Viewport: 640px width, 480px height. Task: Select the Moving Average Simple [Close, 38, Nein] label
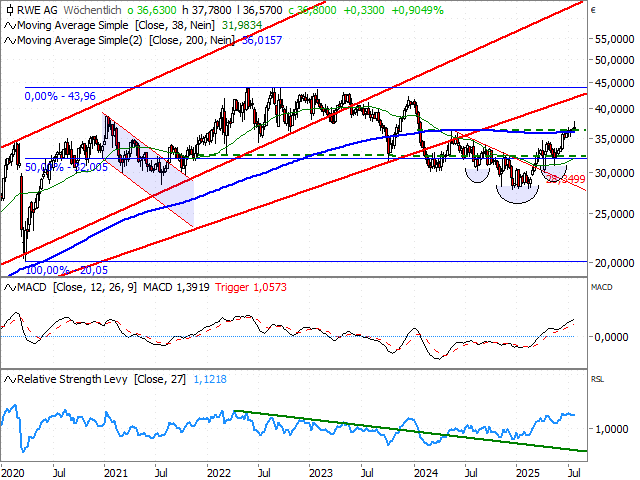116,25
